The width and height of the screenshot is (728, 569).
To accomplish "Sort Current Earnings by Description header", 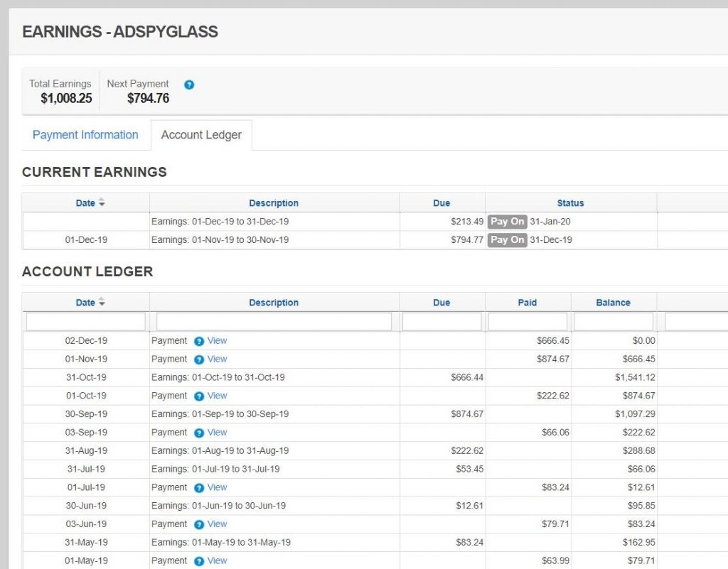I will [274, 203].
